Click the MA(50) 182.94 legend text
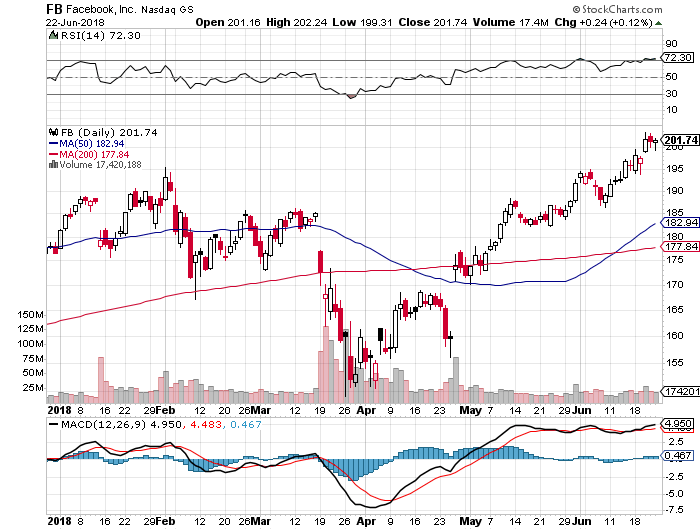The image size is (700, 530). click(92, 144)
